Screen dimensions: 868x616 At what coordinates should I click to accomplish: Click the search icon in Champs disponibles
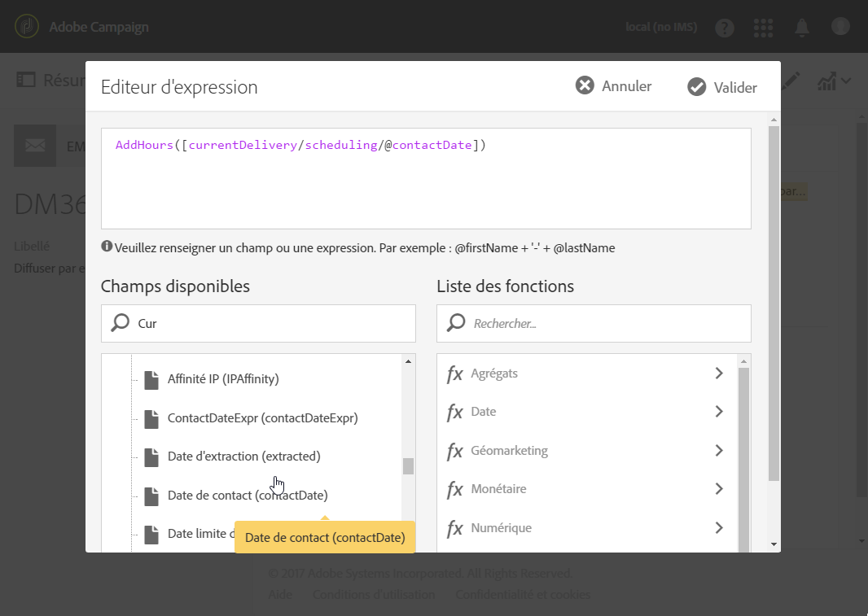[120, 323]
